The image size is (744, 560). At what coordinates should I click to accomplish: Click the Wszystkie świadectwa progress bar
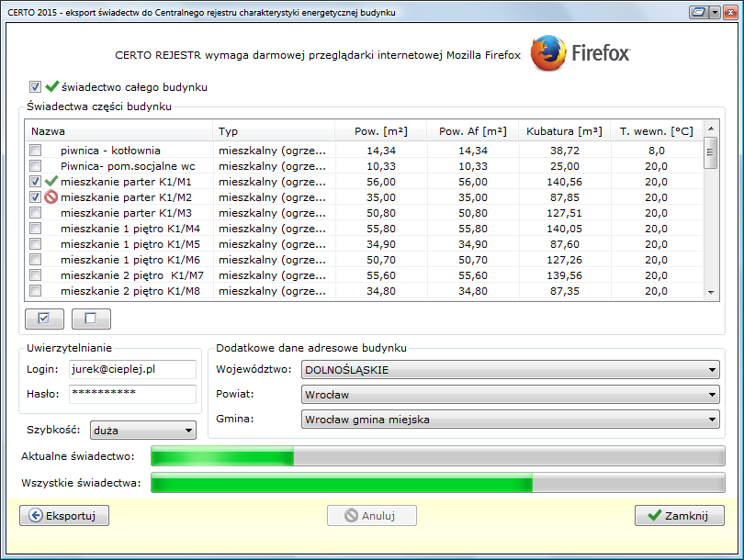click(437, 483)
